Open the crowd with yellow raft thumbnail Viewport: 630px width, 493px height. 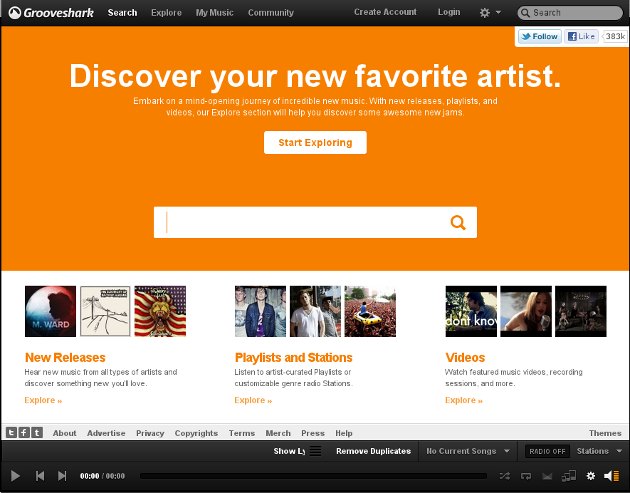[x=370, y=311]
